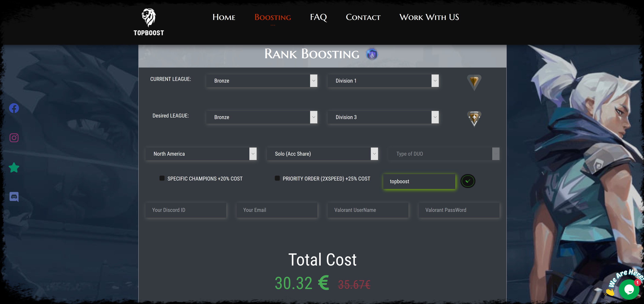Open the Boosting menu item
The image size is (644, 304).
tap(273, 17)
